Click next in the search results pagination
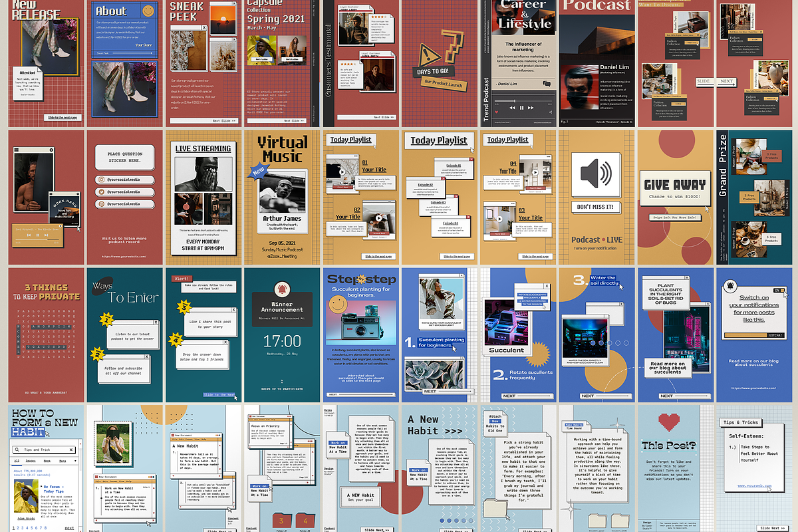 [69, 528]
